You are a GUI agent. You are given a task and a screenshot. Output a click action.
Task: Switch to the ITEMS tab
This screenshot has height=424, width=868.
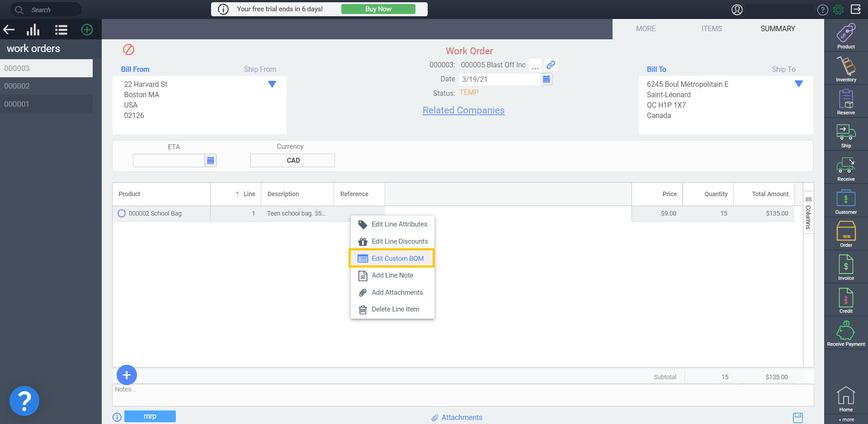(712, 28)
